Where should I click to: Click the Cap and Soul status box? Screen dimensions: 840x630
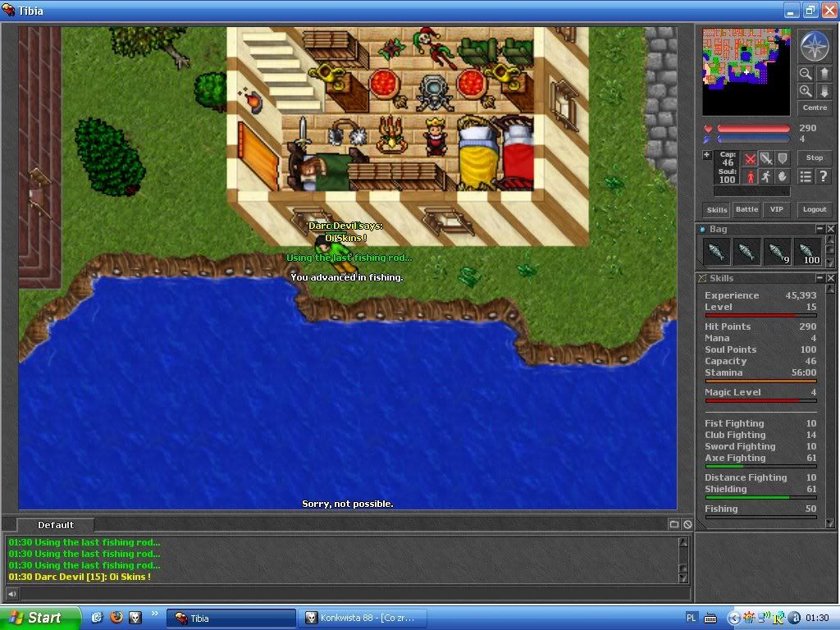point(727,167)
